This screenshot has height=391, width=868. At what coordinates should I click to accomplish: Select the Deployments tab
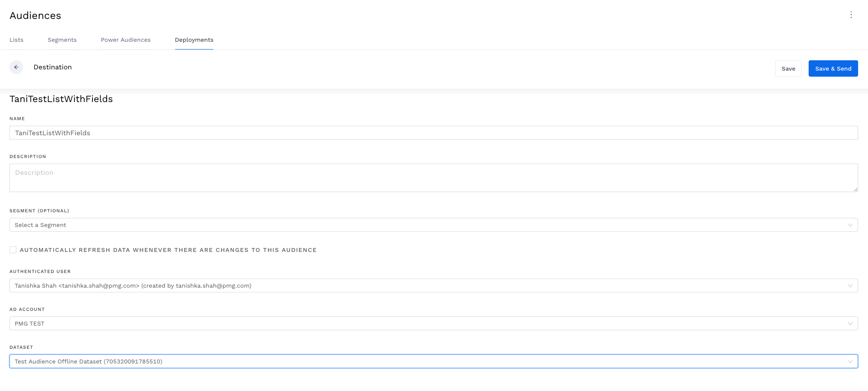pyautogui.click(x=194, y=40)
